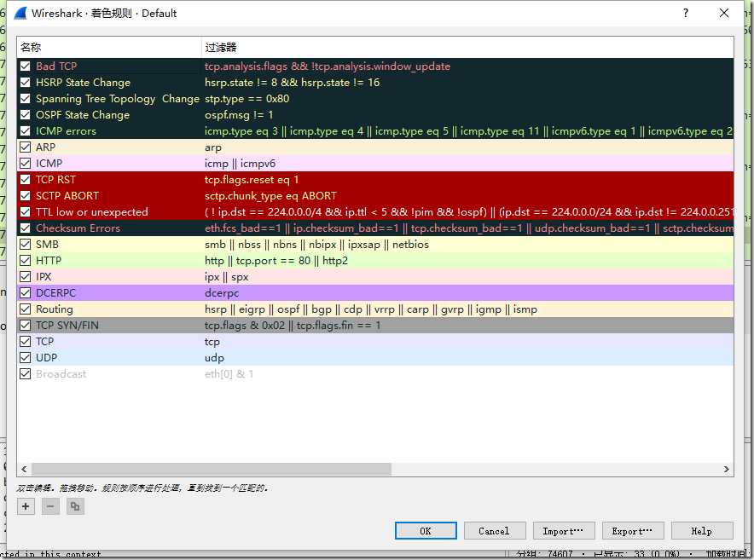Click the Routing filter starting 'hsrp || eigrp'
The height and width of the screenshot is (560, 754).
[x=371, y=309]
